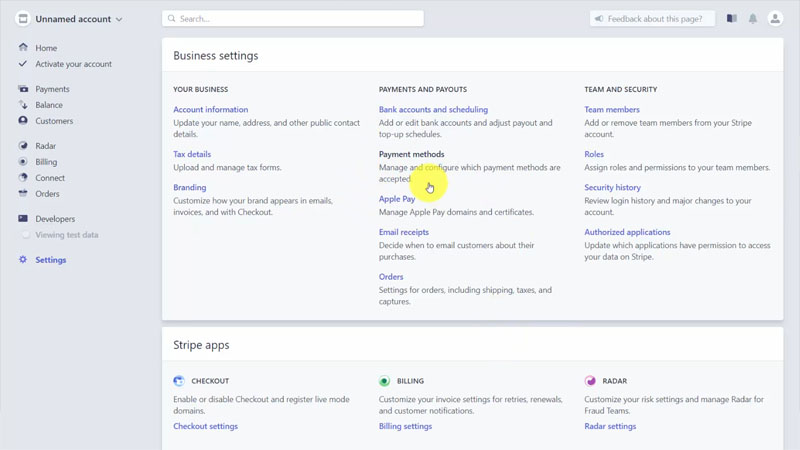This screenshot has height=450, width=800.
Task: Open the Team members link
Action: coord(611,110)
